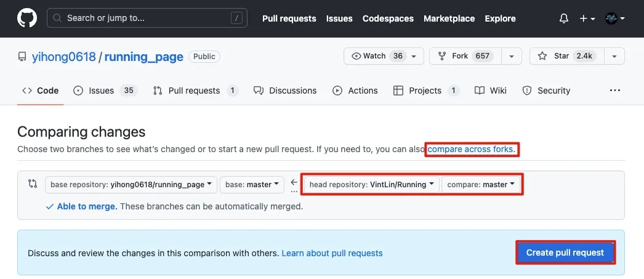Open the compare: master branch dropdown
This screenshot has height=279, width=644.
coord(480,185)
